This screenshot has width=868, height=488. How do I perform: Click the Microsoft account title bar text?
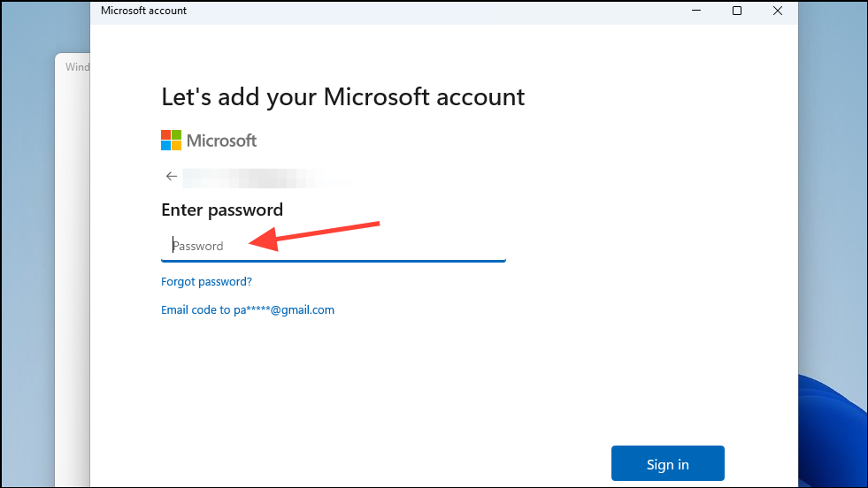click(143, 11)
